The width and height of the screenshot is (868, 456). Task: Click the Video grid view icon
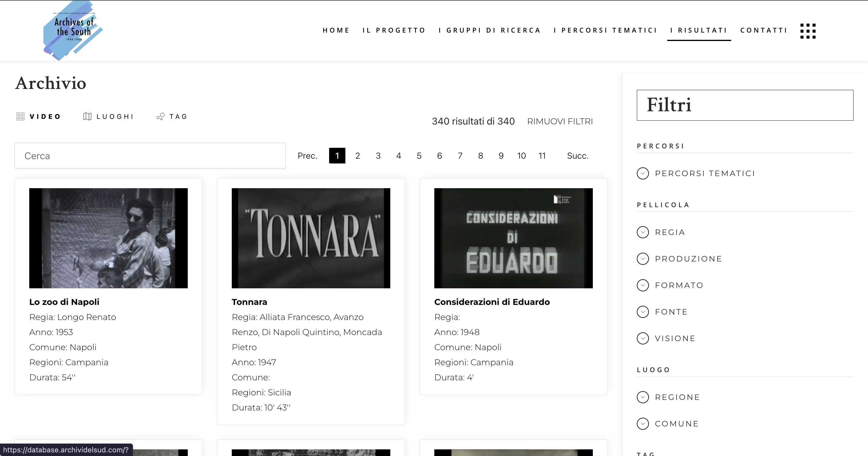tap(20, 116)
